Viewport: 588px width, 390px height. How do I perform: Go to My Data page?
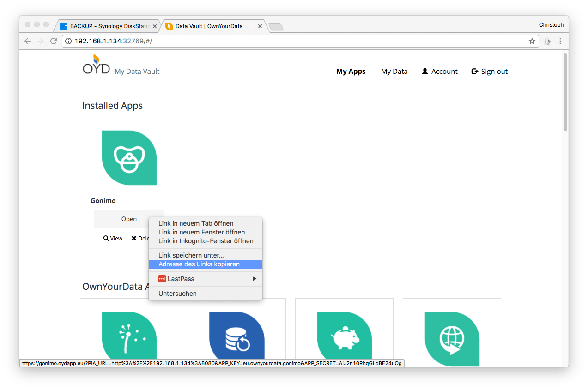point(394,72)
